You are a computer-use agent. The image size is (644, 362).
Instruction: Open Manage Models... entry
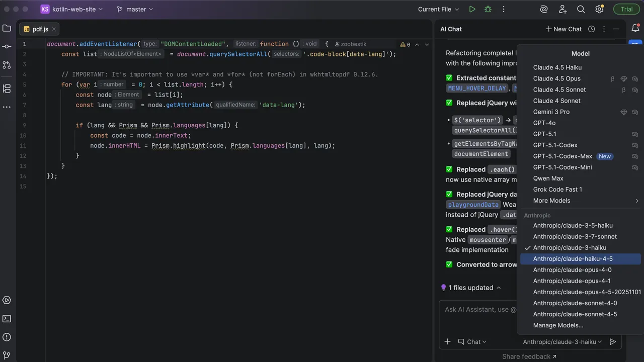coord(581,325)
